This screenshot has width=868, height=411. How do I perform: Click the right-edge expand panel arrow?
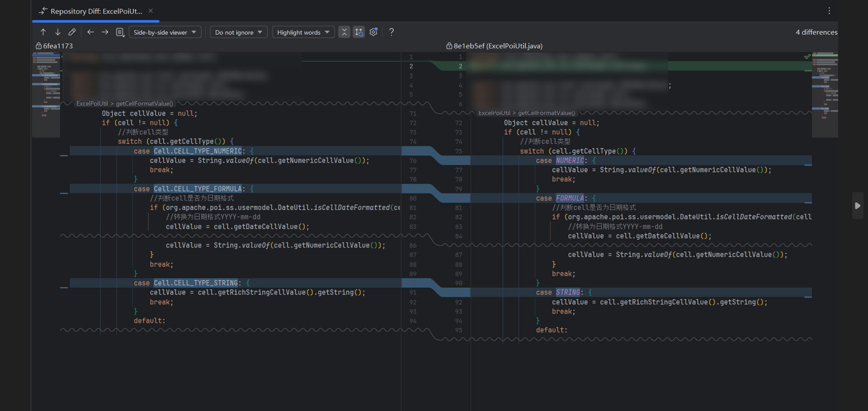click(x=858, y=205)
